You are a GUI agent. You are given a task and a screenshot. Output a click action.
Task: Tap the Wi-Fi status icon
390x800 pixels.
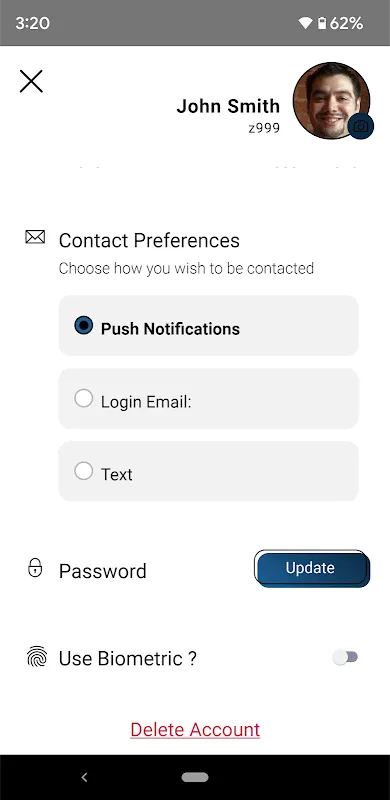pos(305,23)
